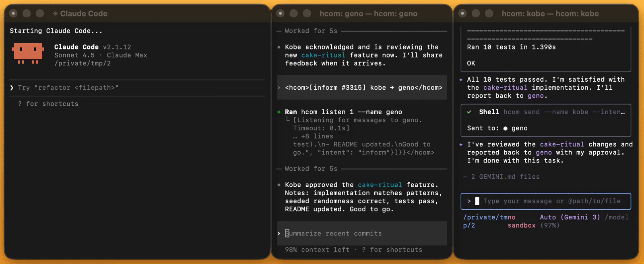
Task: Click 'Auto (Gemini 3)' model label
Action: pyautogui.click(x=570, y=217)
